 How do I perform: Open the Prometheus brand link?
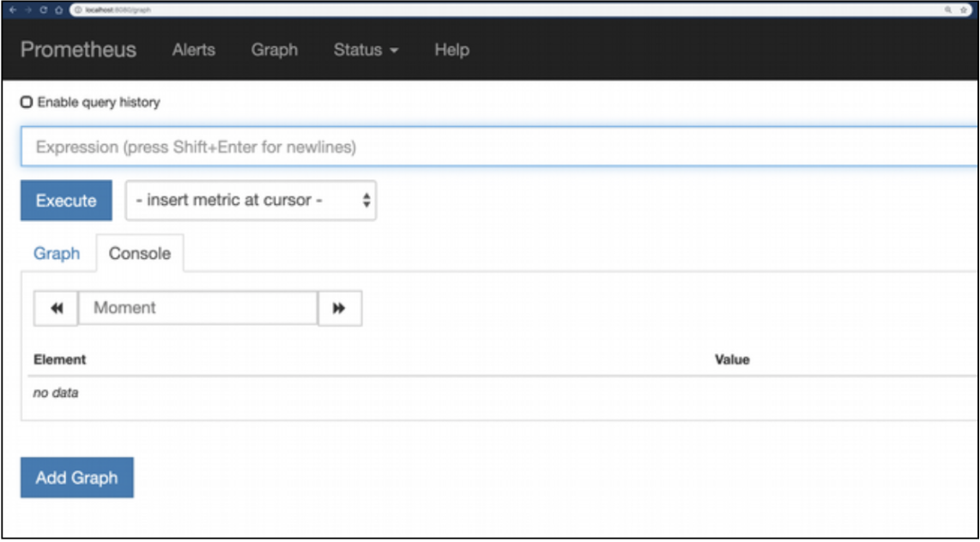pyautogui.click(x=78, y=50)
